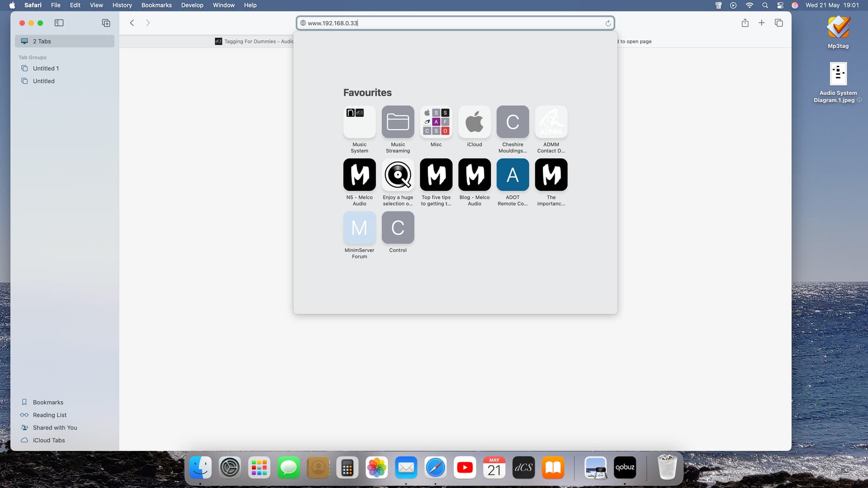Open the Help menu
This screenshot has height=488, width=868.
tap(250, 5)
